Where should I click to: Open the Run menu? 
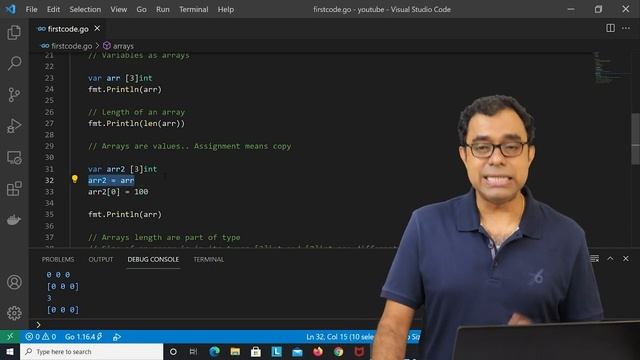point(162,9)
